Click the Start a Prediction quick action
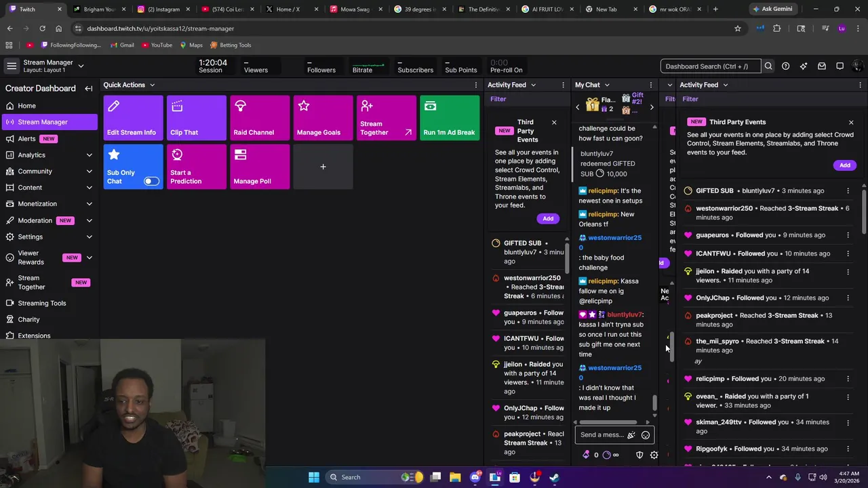 (197, 167)
